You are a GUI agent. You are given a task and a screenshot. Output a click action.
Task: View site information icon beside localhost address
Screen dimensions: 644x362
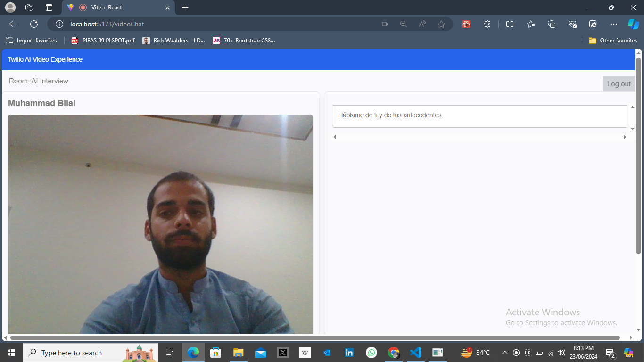coord(59,24)
